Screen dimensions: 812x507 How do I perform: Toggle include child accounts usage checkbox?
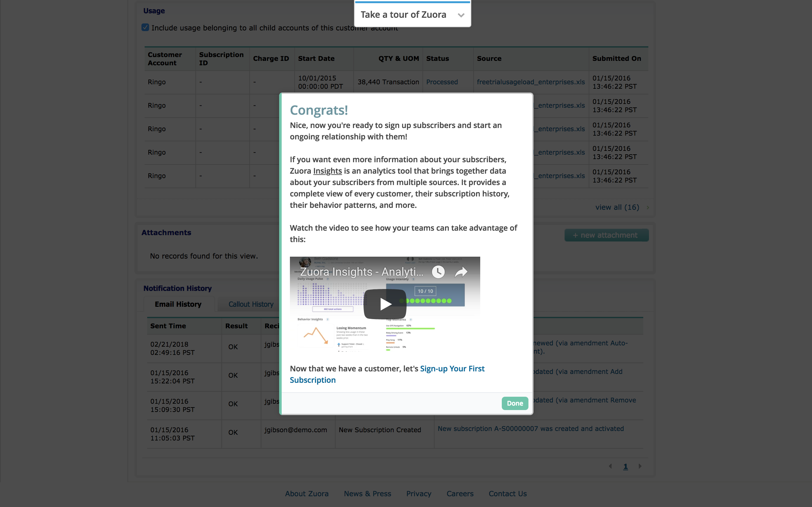(x=145, y=28)
